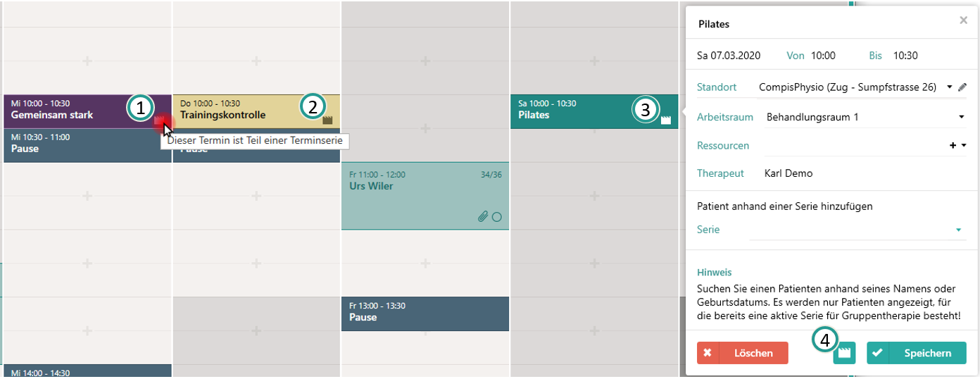980x379 pixels.
Task: Edit the Bis end time 10:30
Action: point(905,55)
